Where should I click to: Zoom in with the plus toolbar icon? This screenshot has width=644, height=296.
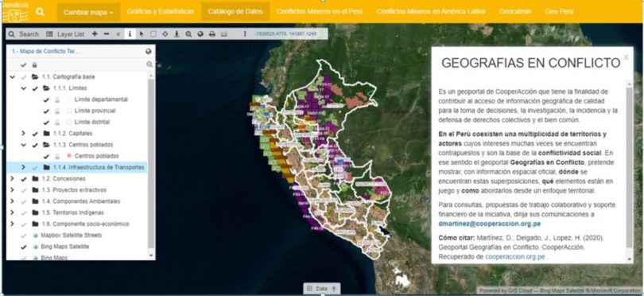(x=95, y=34)
